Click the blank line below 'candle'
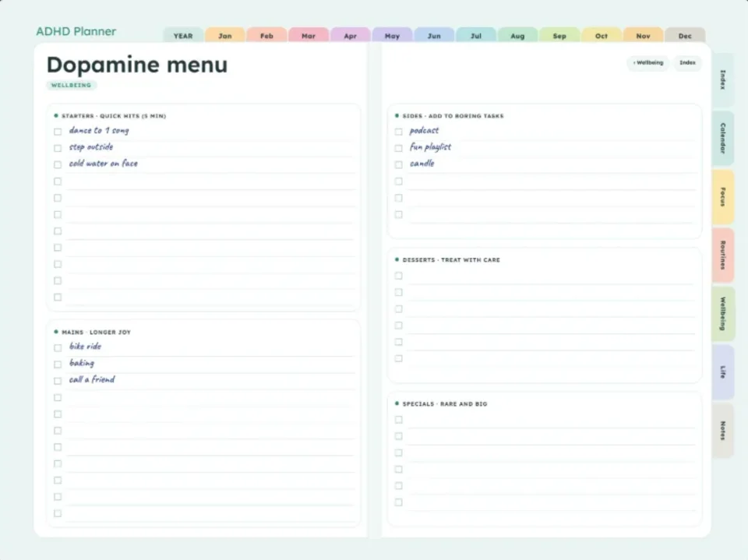748x560 pixels. pos(551,181)
